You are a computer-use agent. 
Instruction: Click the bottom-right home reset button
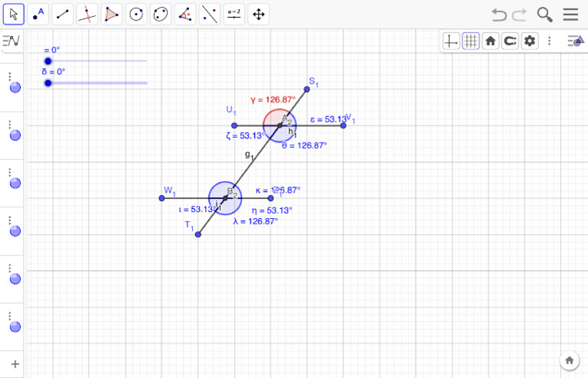tap(570, 360)
